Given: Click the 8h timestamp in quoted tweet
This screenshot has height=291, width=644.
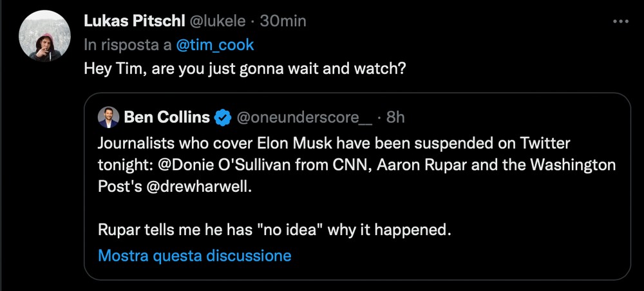Looking at the screenshot, I should point(395,117).
